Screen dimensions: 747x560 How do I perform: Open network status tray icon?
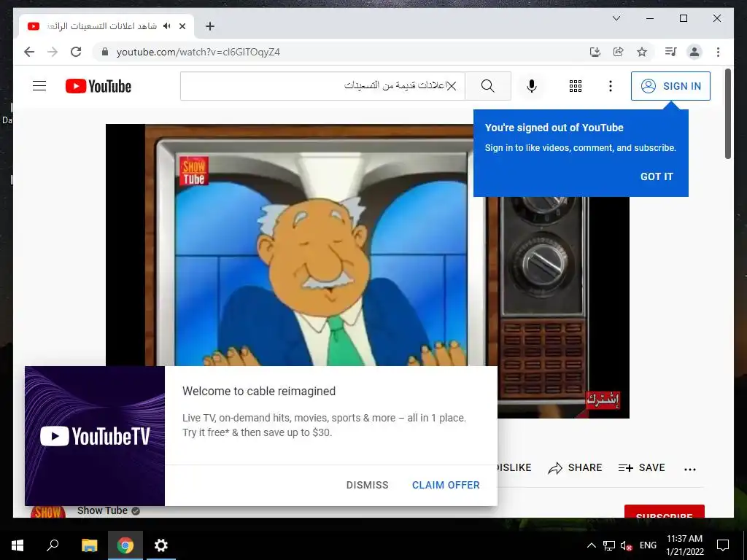pyautogui.click(x=609, y=545)
